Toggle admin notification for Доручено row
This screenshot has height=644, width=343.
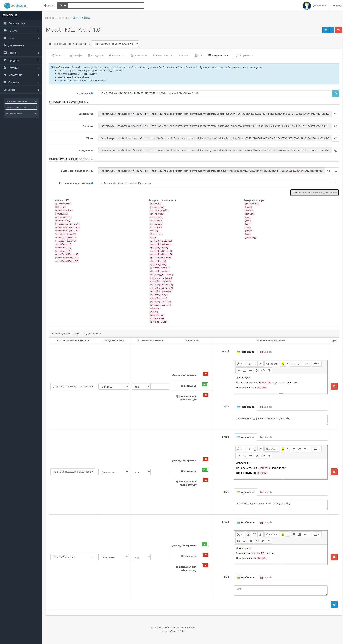[205, 544]
